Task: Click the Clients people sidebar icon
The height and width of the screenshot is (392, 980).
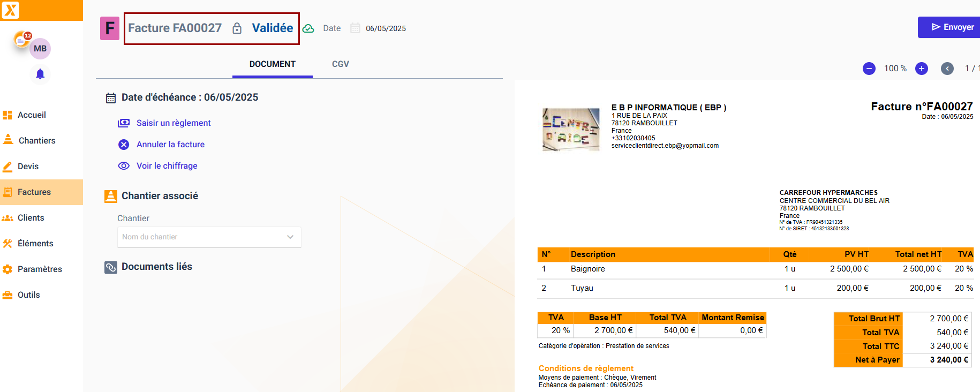Action: 7,218
